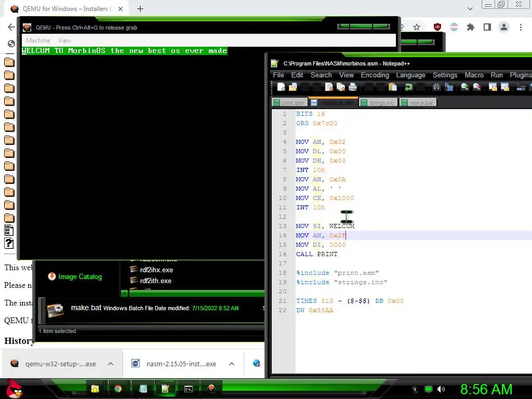Open Chrome from the taskbar
Image resolution: width=532 pixels, height=399 pixels.
click(118, 389)
